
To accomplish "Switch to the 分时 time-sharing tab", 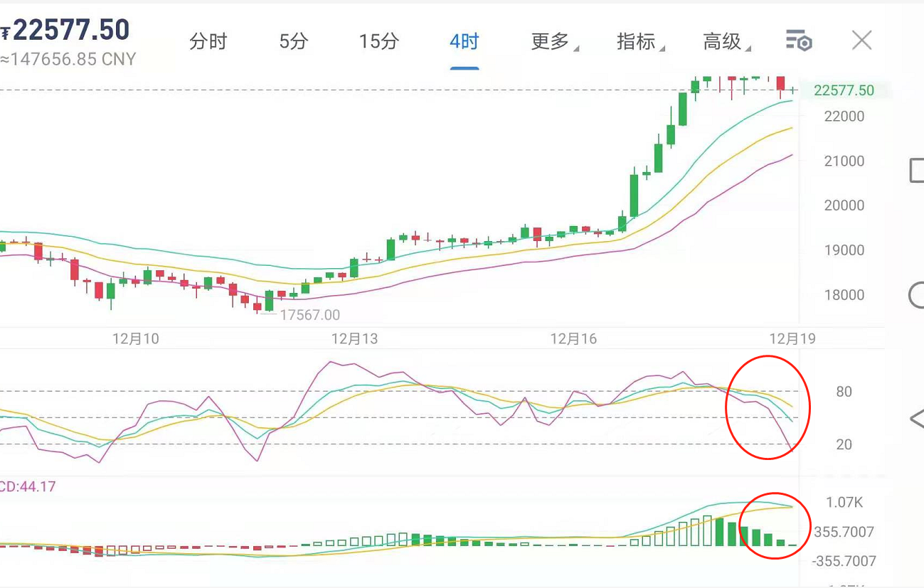I will click(x=208, y=41).
